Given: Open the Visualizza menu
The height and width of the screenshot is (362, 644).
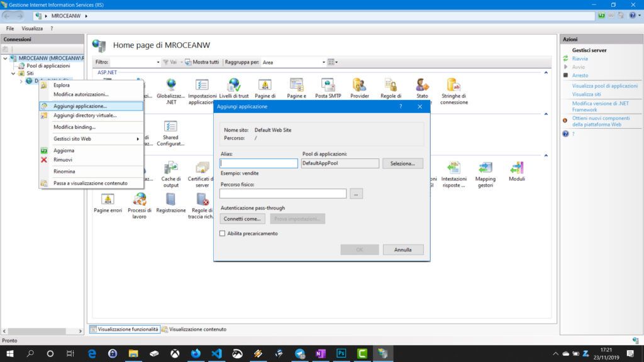Looking at the screenshot, I should tap(32, 29).
